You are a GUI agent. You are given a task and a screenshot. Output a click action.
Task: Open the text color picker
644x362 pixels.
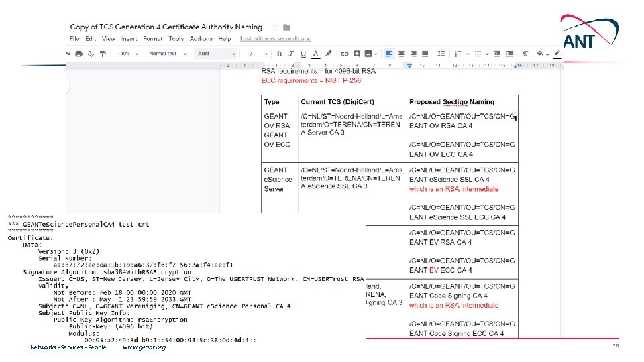pyautogui.click(x=315, y=54)
